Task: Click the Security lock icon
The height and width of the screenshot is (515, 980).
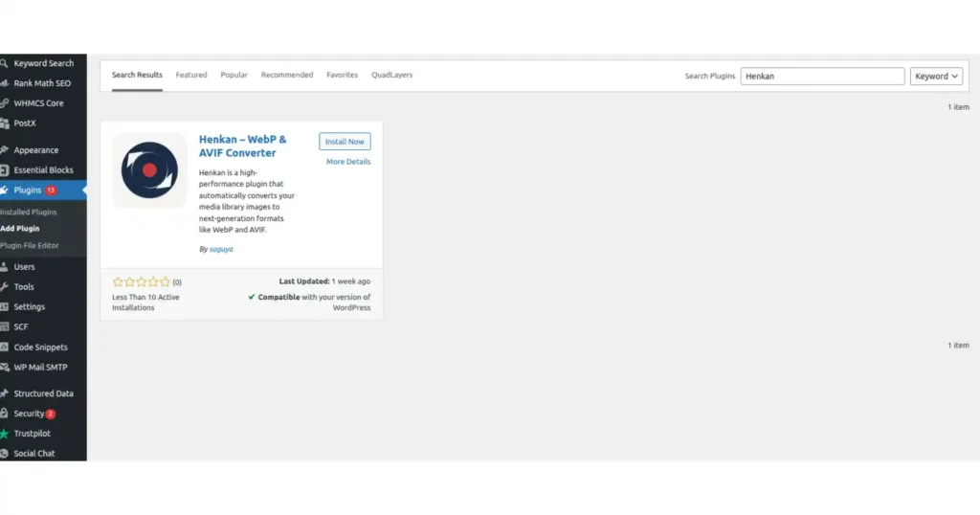Action: tap(4, 414)
